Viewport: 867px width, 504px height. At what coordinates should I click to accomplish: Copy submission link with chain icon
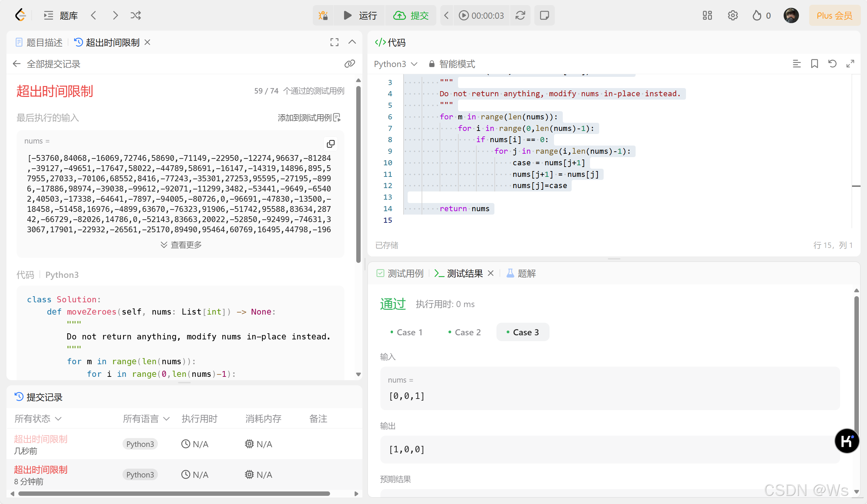[x=349, y=64]
